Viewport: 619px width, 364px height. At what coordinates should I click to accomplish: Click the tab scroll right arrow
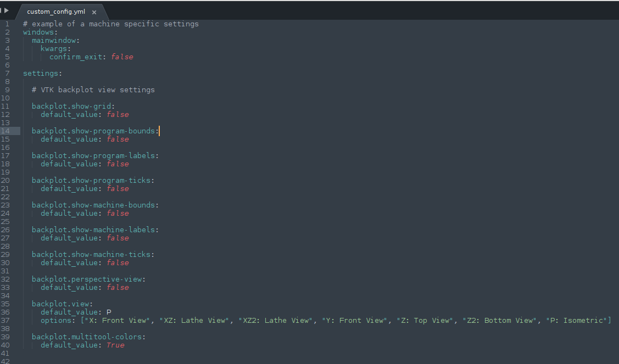pyautogui.click(x=7, y=10)
